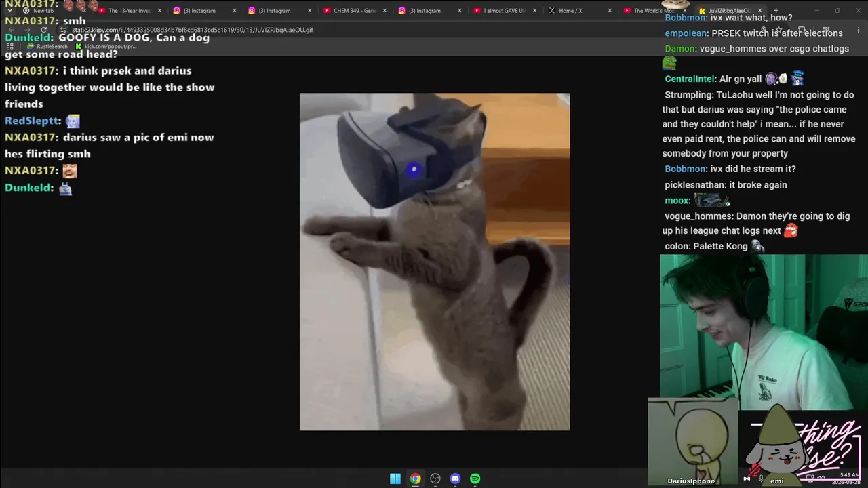The image size is (868, 488).
Task: Click username empolean in right chat
Action: coord(686,33)
